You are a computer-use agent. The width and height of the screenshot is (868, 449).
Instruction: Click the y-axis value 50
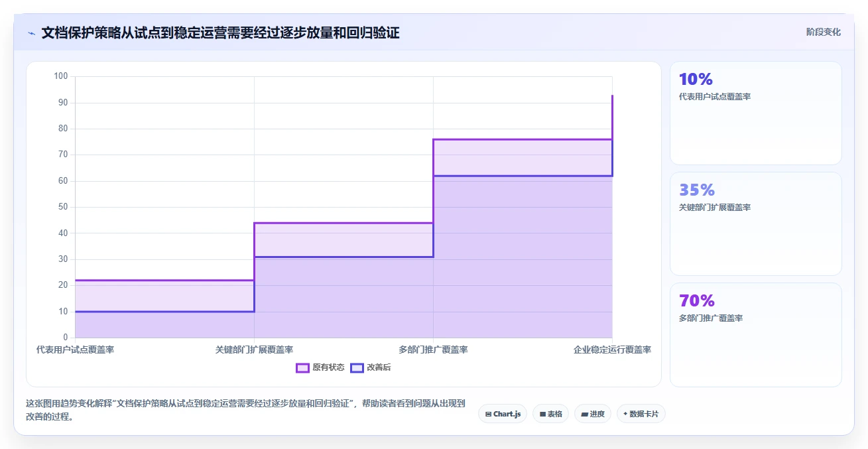pos(63,207)
